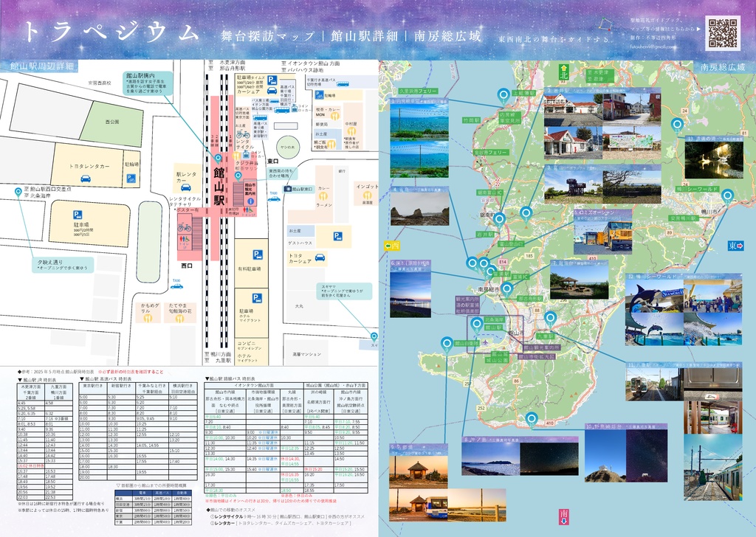756x537 pixels.
Task: Click the info icon at 館山市観光案内所
Action: point(250,201)
